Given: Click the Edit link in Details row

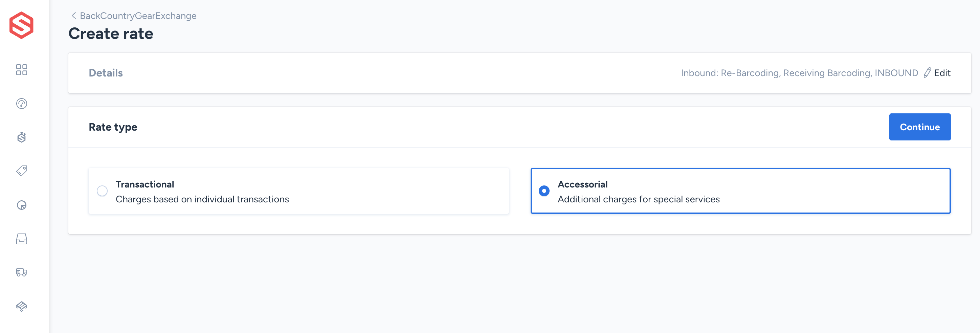Looking at the screenshot, I should (942, 73).
